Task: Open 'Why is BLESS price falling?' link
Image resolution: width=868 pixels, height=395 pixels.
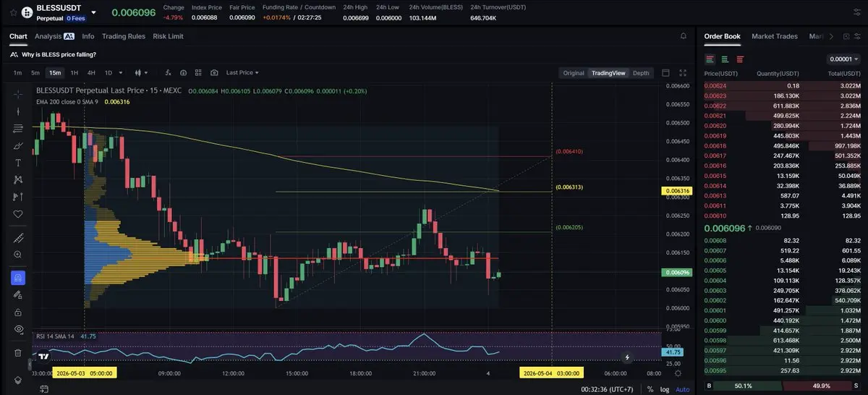Action: click(x=59, y=54)
